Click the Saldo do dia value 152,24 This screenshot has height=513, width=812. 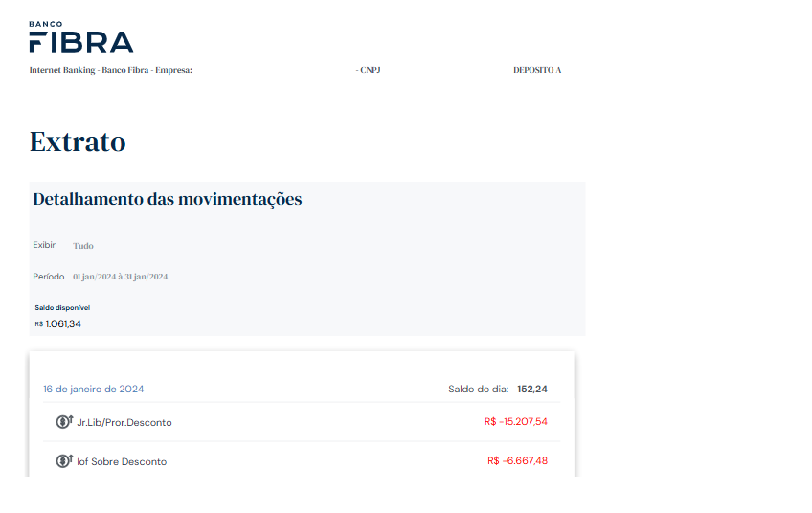coord(532,389)
